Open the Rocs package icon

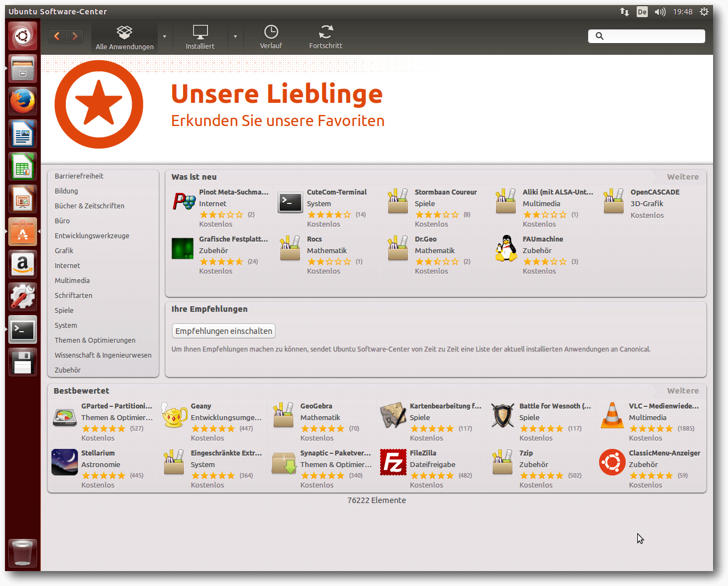click(x=290, y=248)
